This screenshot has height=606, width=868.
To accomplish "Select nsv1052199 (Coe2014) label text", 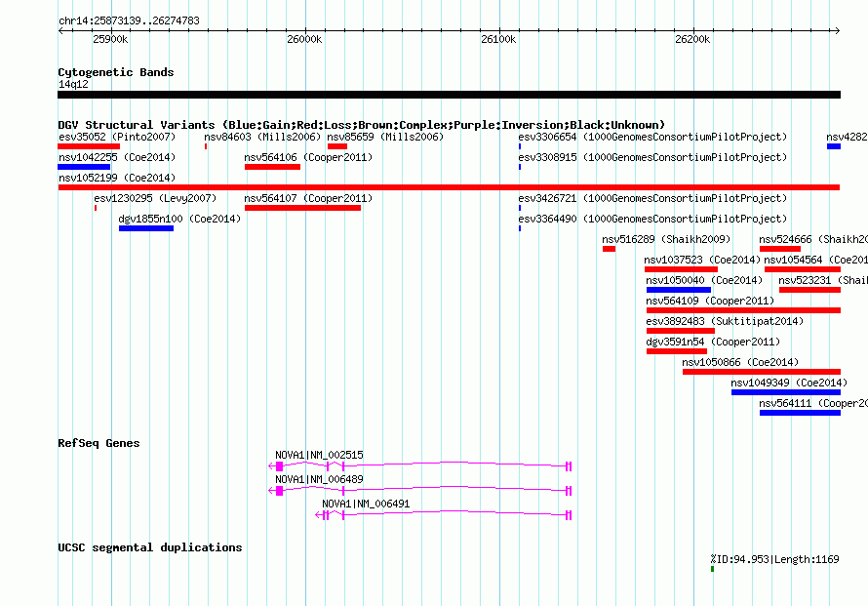I will (117, 178).
